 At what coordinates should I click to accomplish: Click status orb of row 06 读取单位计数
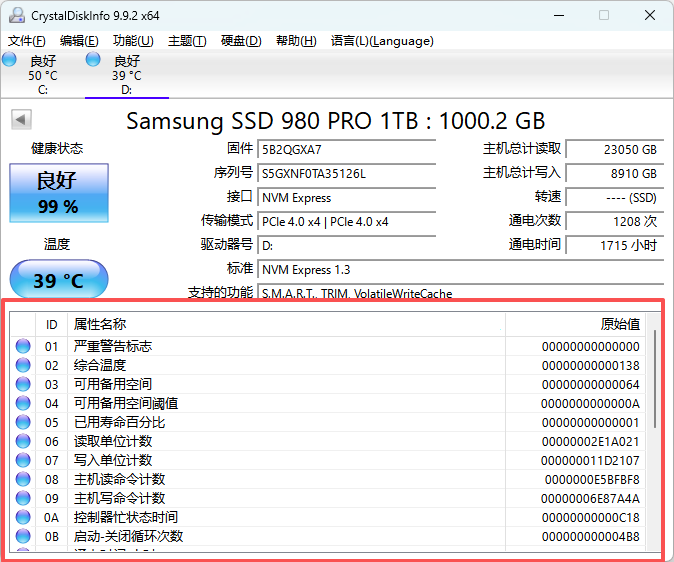click(23, 441)
